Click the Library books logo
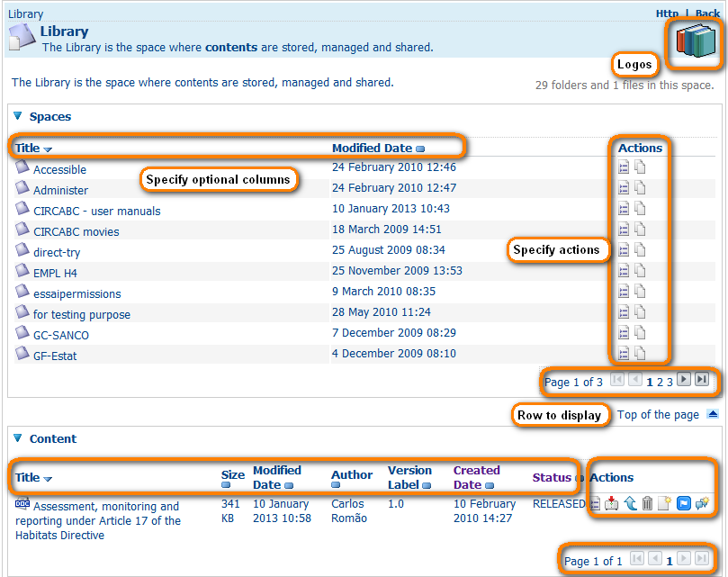Viewport: 728px width, 577px height. point(694,42)
